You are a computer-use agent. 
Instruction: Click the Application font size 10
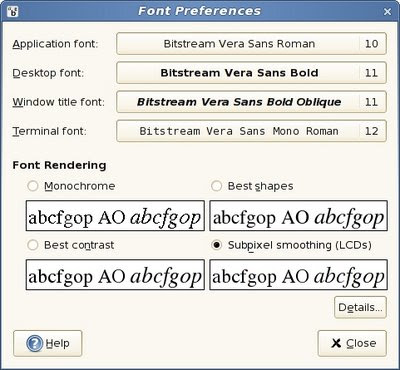pos(371,44)
